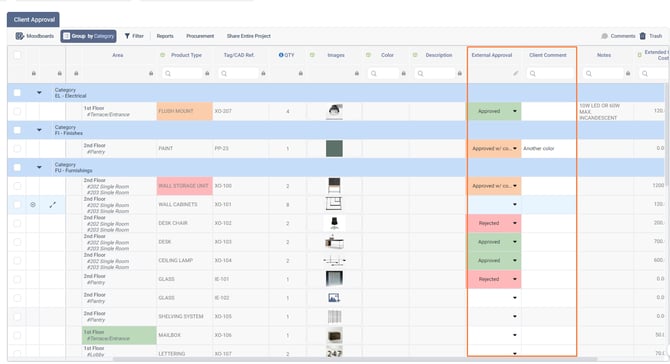Open the GLASS IE-101 image thumbnail
This screenshot has height=364, width=670.
pyautogui.click(x=334, y=279)
